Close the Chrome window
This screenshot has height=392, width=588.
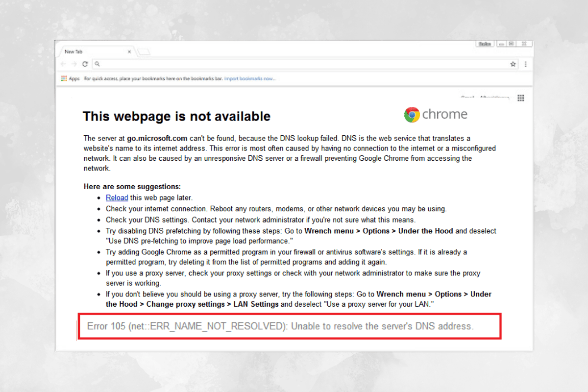point(524,44)
